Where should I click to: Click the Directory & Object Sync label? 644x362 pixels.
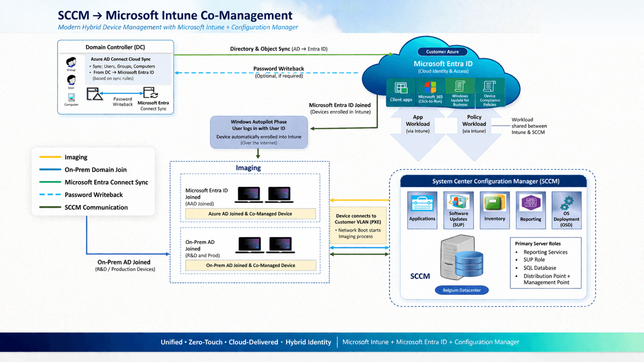(x=279, y=49)
